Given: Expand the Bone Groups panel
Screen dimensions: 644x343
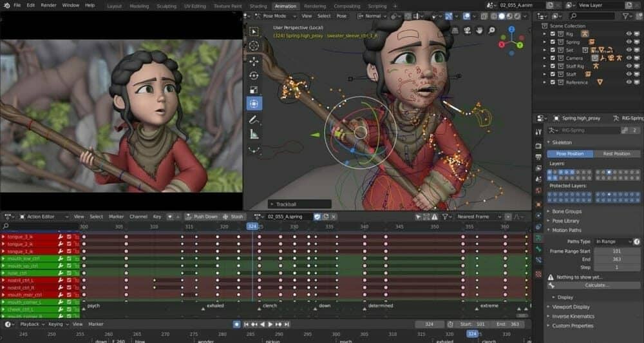Looking at the screenshot, I should point(567,211).
